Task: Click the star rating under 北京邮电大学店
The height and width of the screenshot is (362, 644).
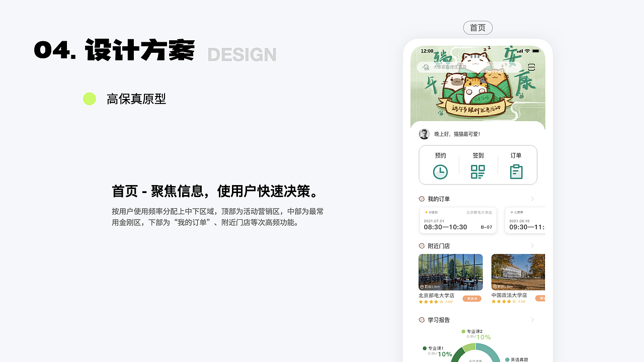Action: pyautogui.click(x=431, y=302)
